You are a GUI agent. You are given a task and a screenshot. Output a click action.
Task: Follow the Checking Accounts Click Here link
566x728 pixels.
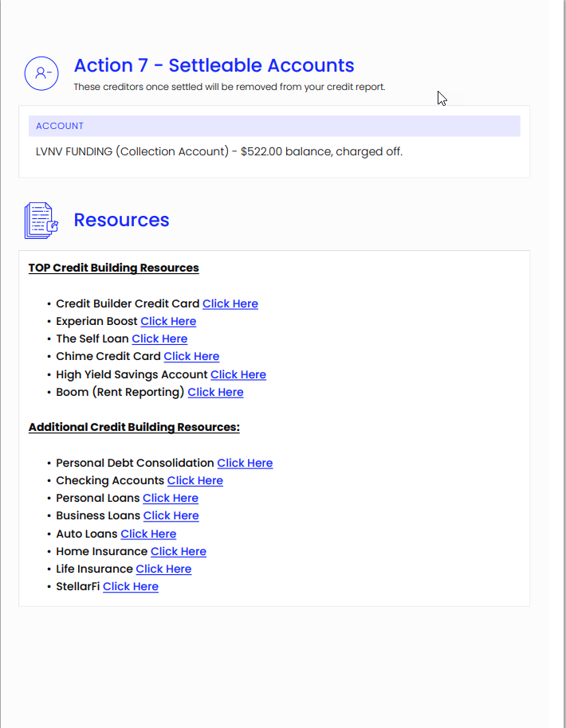click(x=195, y=481)
